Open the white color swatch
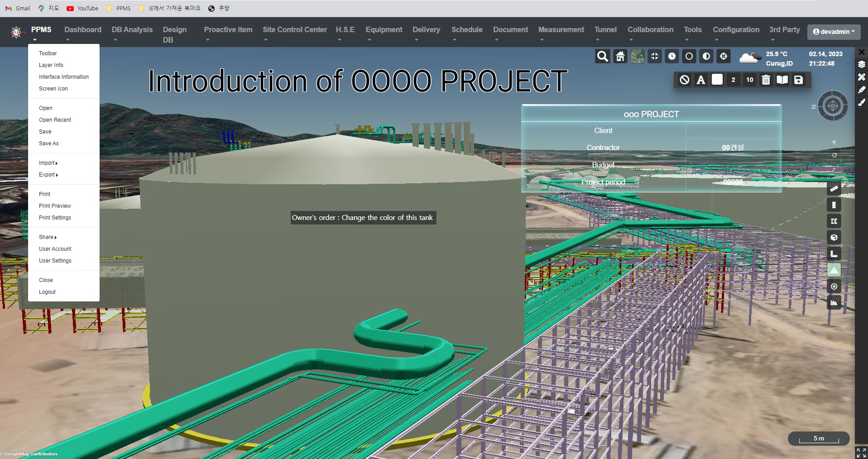Viewport: 868px width, 459px height. pos(717,80)
